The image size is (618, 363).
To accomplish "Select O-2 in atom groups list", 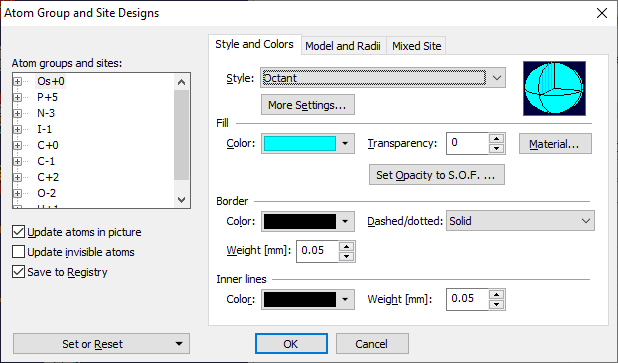I will pos(47,193).
